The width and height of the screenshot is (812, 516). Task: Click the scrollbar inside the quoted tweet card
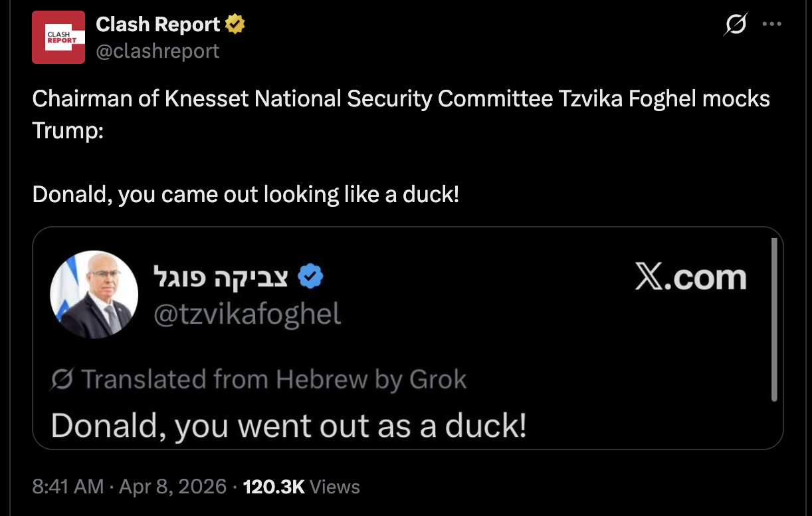774,321
